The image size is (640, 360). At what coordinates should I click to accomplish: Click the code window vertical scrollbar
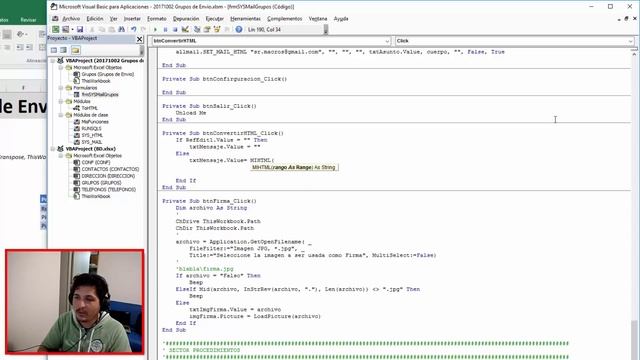point(634,204)
